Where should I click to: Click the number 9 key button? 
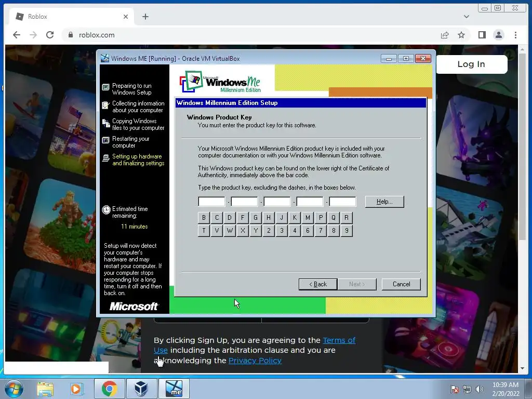(347, 231)
